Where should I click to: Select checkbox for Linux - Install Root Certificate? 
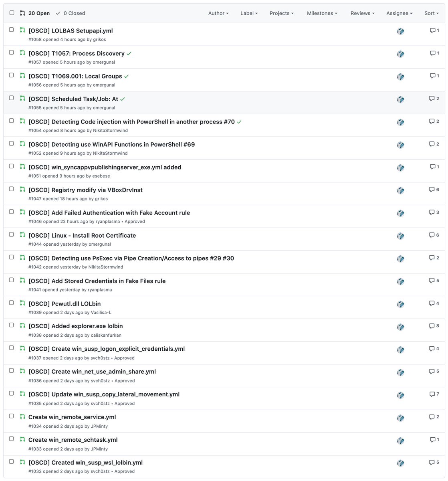pyautogui.click(x=12, y=234)
